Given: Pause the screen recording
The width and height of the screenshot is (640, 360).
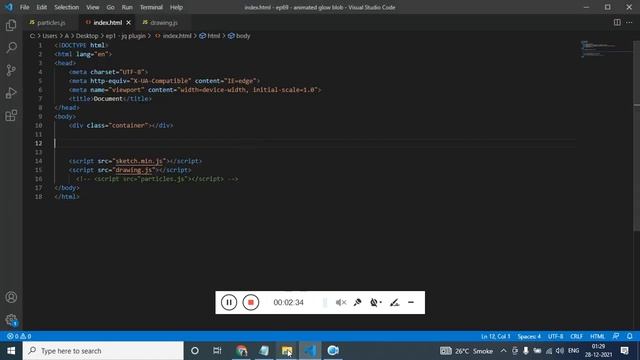Looking at the screenshot, I should [x=229, y=302].
